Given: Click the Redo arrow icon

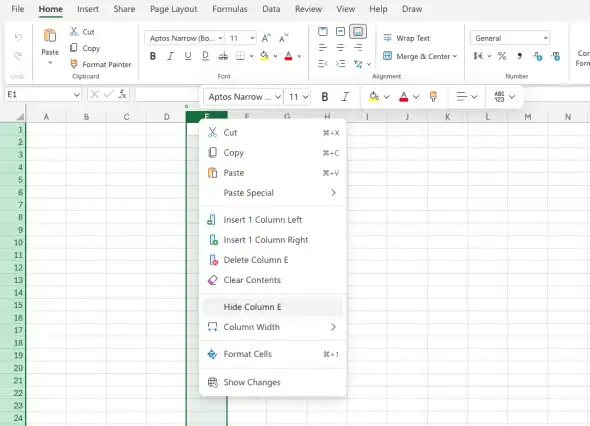Looking at the screenshot, I should point(18,56).
